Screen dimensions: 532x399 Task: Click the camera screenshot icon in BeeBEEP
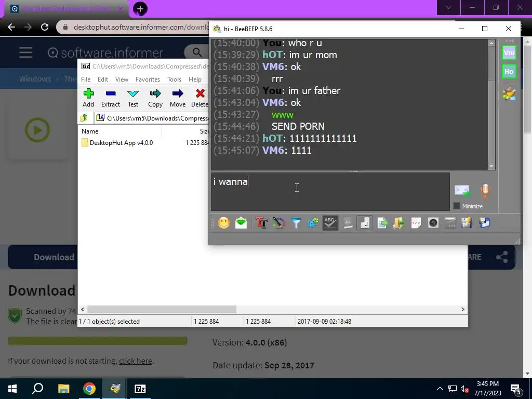click(x=433, y=223)
